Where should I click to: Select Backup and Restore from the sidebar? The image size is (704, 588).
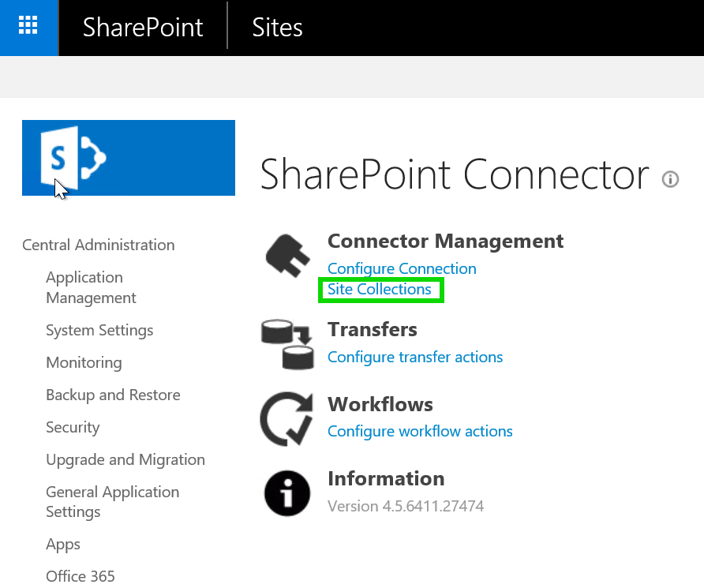coord(113,395)
